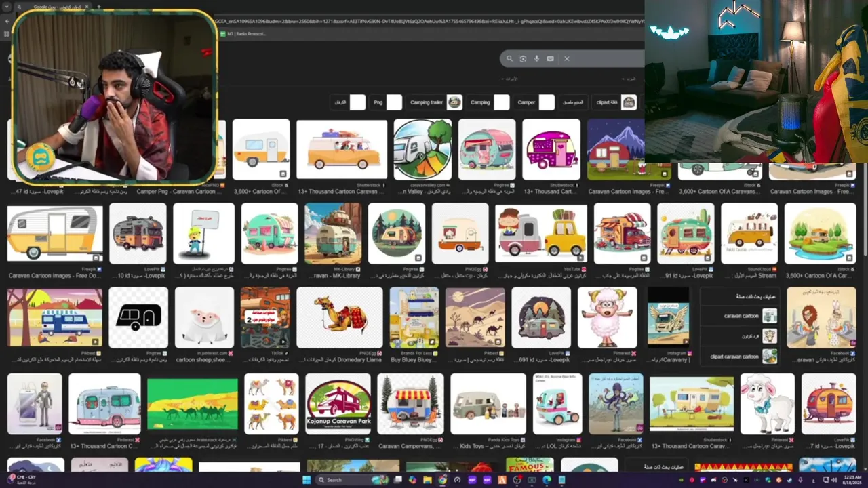Open related search 'caravan cartoon'
This screenshot has width=868, height=488.
[x=739, y=316]
